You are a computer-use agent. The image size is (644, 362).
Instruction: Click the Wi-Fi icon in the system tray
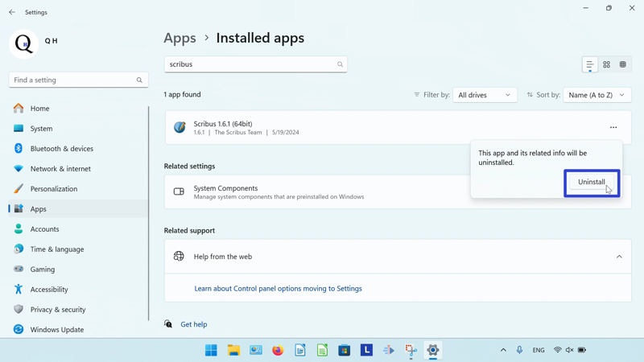[557, 350]
